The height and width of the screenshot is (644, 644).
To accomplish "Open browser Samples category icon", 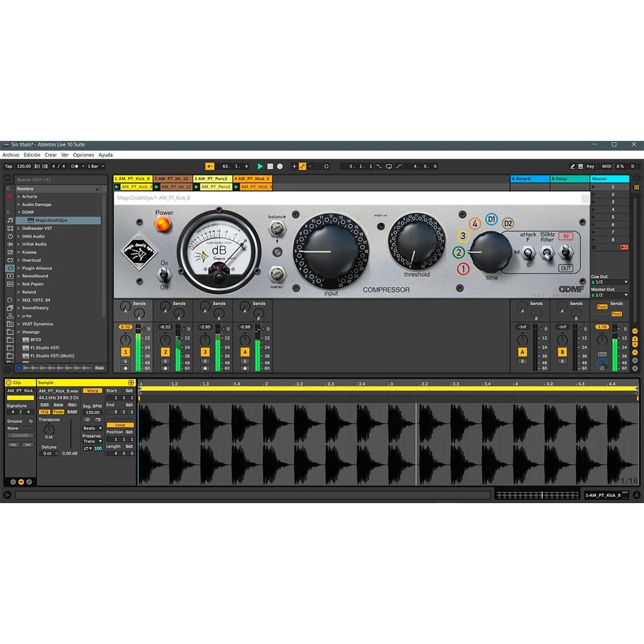I will (10, 284).
